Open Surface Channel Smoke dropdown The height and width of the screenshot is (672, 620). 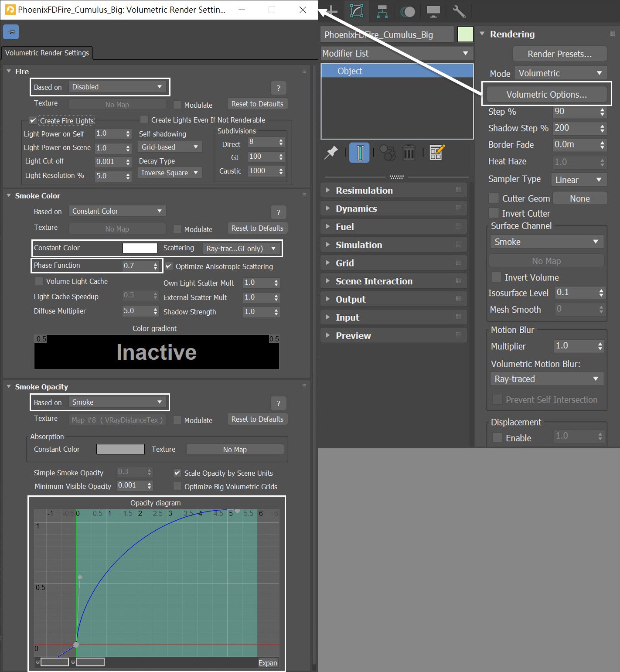tap(547, 242)
